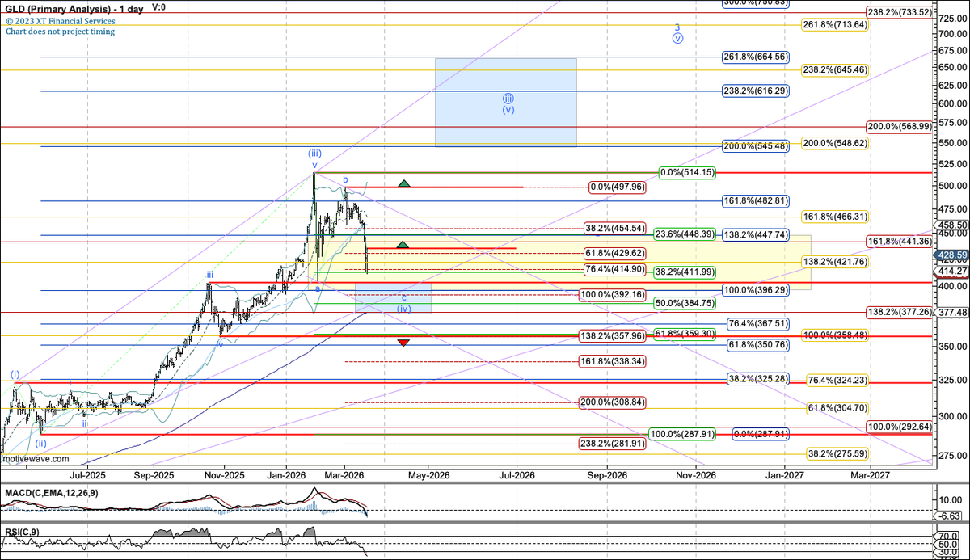Screen dimensions: 970x560
Task: Click the chart title GLD (Primary Analysis) - 1 day
Action: (74, 7)
